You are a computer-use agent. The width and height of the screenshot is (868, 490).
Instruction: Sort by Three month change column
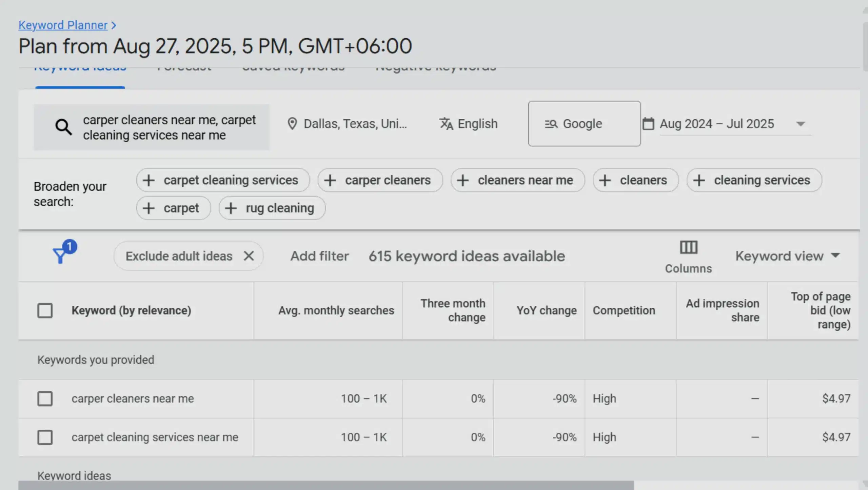pyautogui.click(x=453, y=310)
